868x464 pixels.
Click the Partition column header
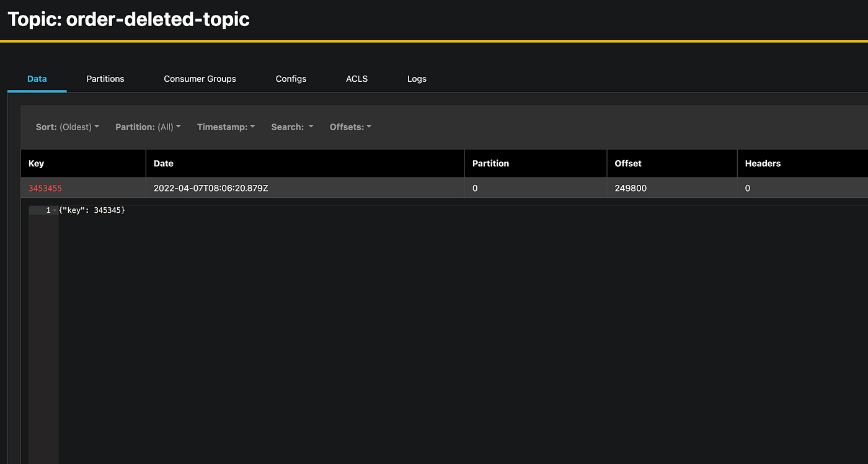click(490, 163)
